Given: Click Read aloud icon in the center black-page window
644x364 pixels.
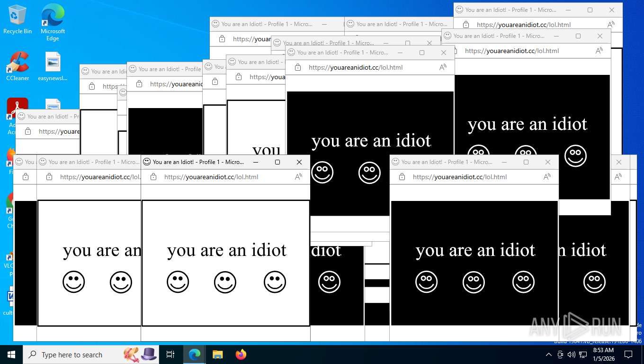Looking at the screenshot, I should click(443, 67).
